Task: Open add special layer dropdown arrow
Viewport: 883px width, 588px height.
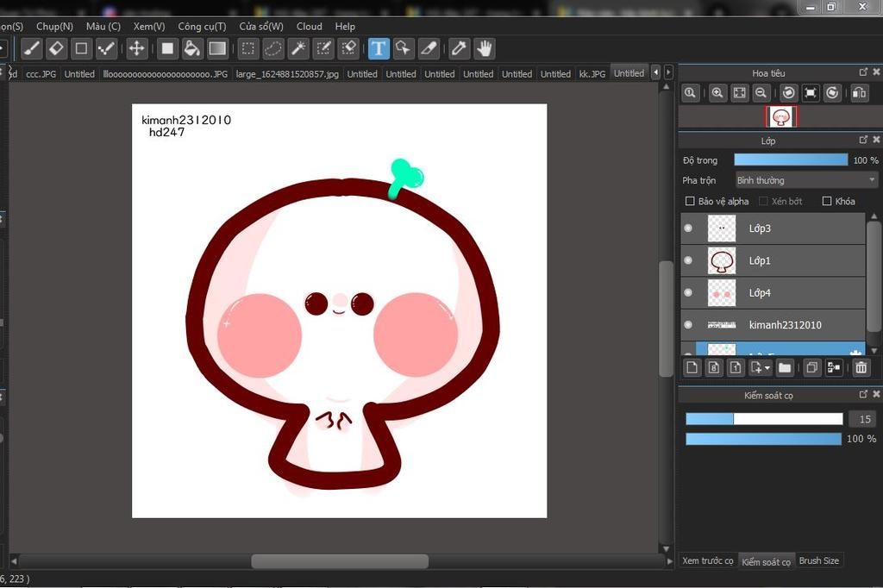Action: [767, 368]
